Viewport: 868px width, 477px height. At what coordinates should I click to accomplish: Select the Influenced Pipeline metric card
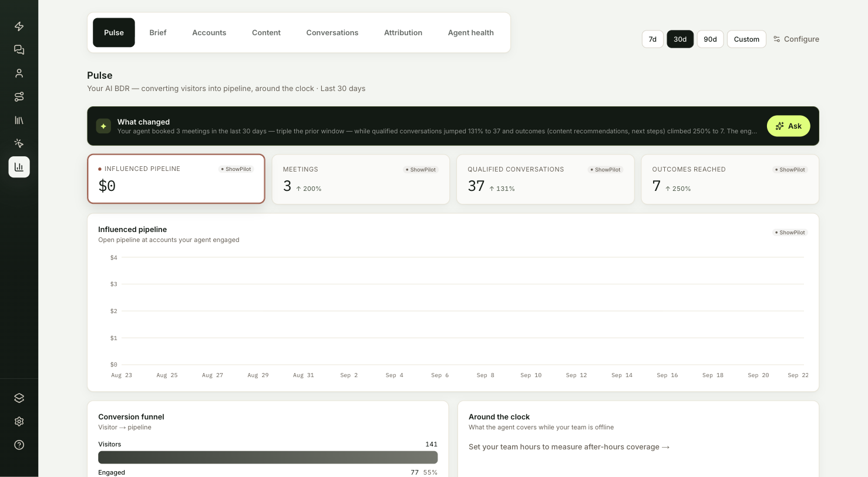click(x=176, y=179)
